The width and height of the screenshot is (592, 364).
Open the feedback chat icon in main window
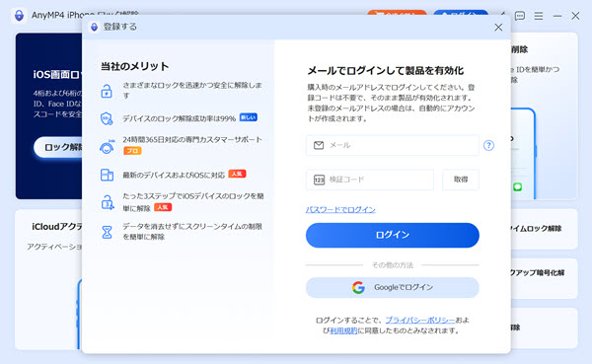(520, 16)
